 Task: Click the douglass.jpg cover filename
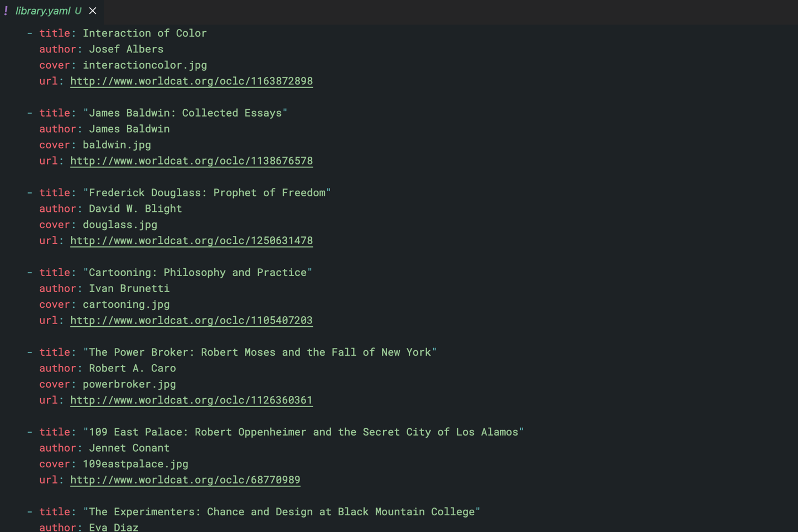pyautogui.click(x=120, y=225)
